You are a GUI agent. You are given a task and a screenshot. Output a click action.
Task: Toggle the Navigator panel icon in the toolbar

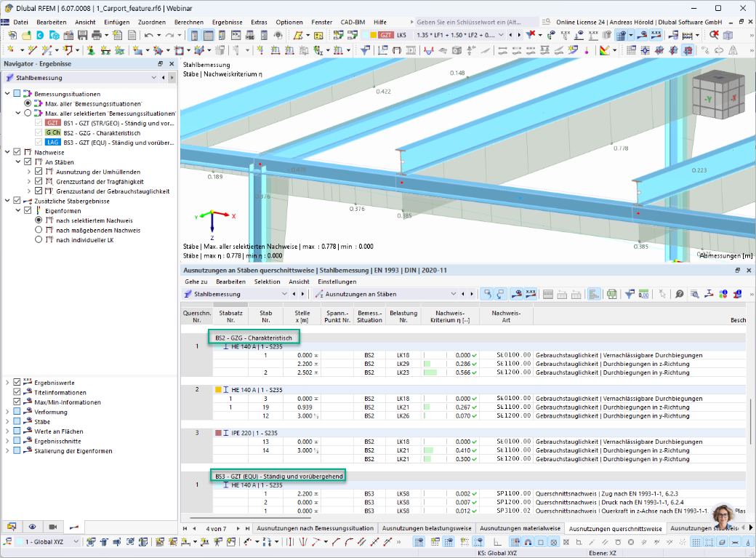[194, 35]
